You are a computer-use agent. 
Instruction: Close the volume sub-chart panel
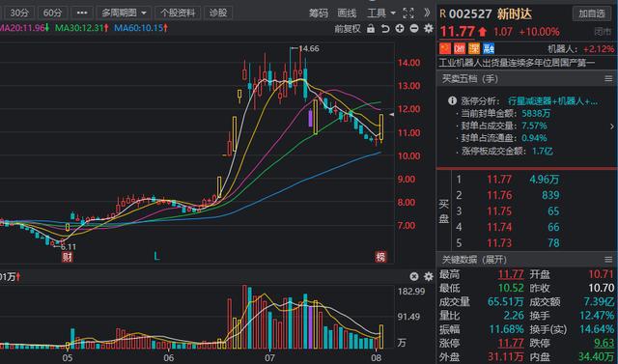click(414, 276)
